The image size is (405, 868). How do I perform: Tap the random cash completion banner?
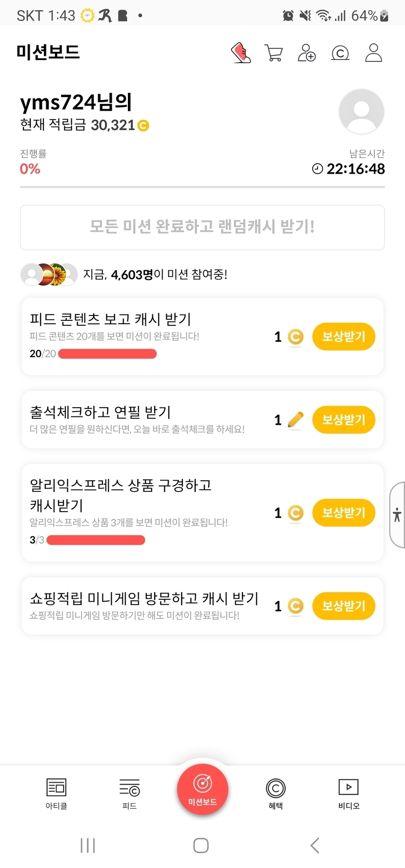[202, 227]
